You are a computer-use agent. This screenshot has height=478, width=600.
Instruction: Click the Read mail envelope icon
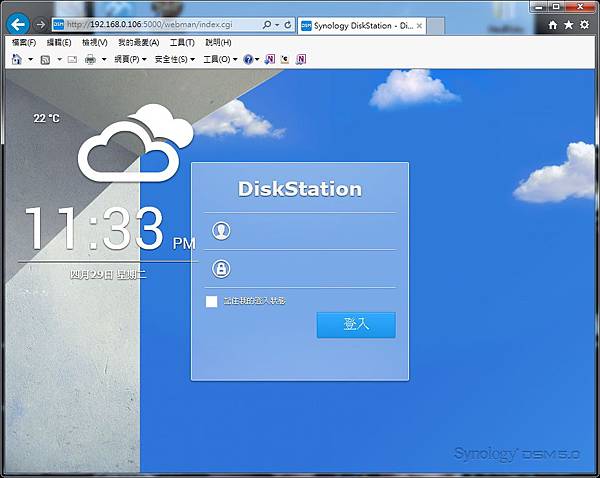(72, 59)
